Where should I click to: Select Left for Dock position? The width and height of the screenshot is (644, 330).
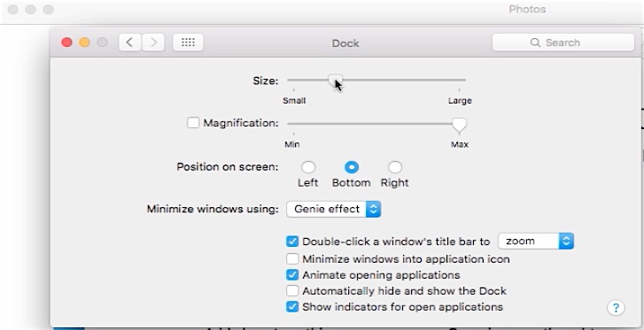(308, 167)
